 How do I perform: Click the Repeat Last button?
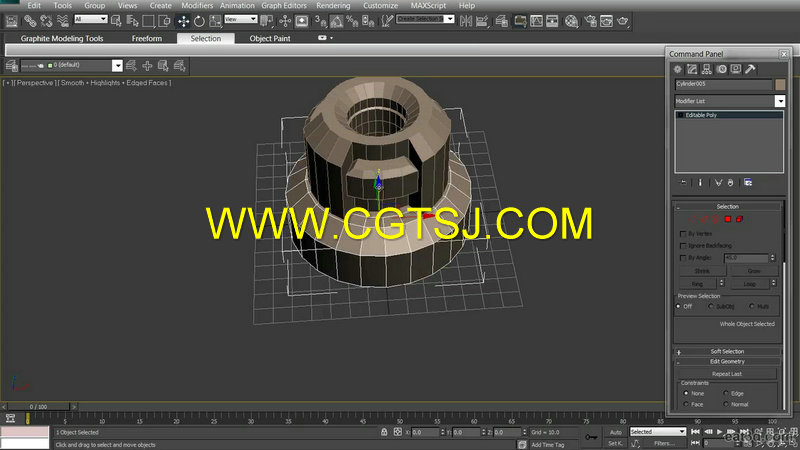click(727, 374)
